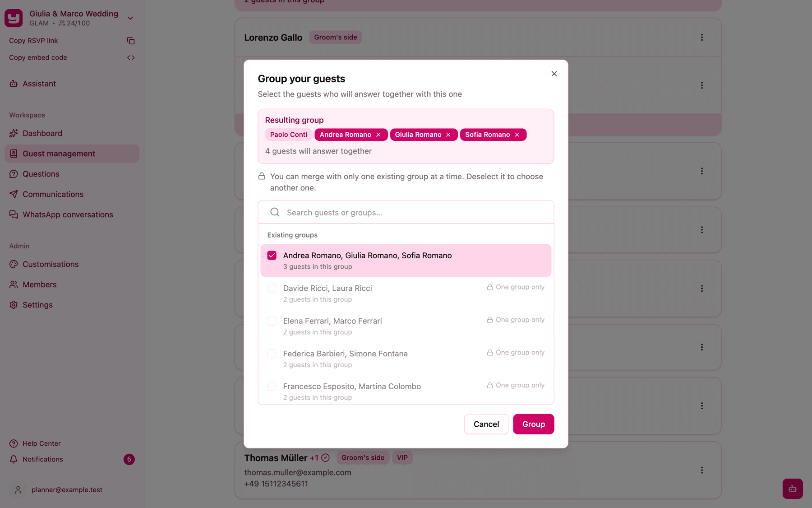Click the Group button

point(533,424)
